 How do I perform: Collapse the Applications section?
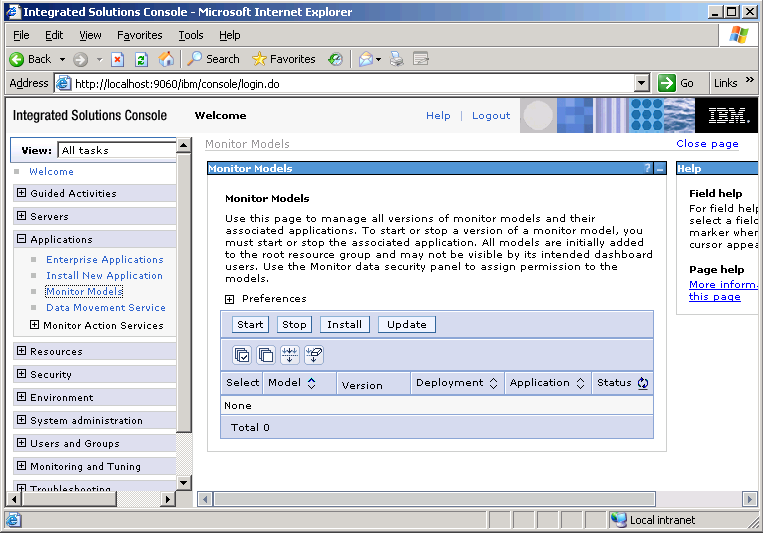[21, 239]
